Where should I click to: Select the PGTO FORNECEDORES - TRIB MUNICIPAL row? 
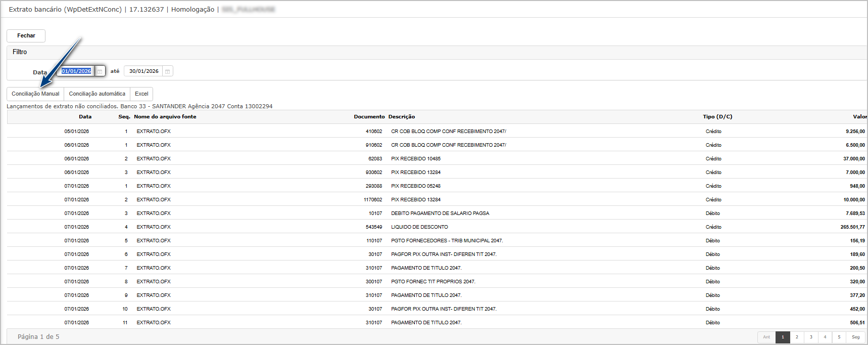click(447, 241)
